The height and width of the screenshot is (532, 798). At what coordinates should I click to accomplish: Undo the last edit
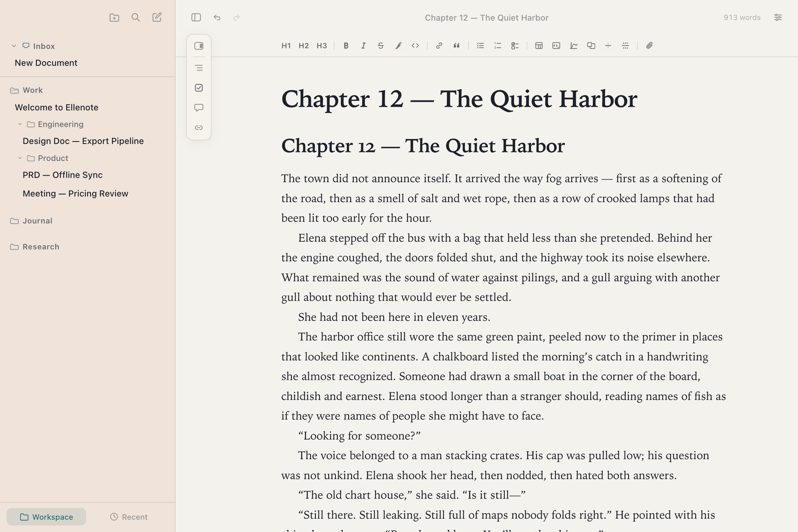pyautogui.click(x=217, y=18)
